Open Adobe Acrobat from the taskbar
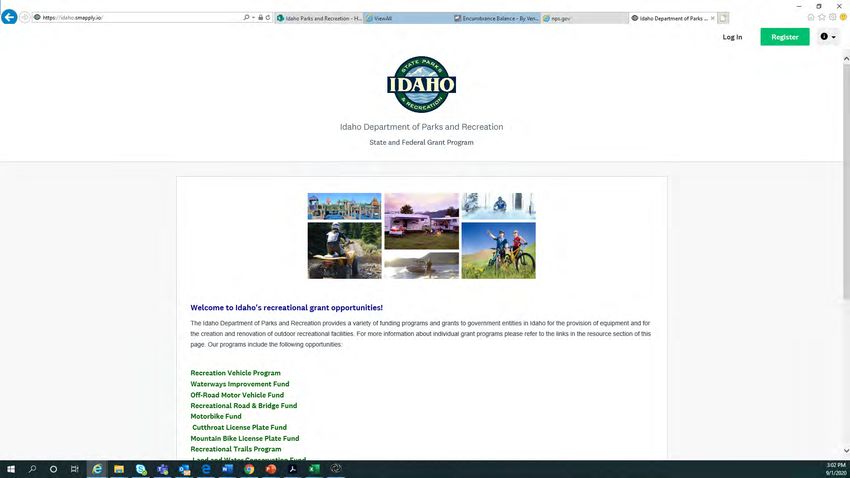This screenshot has height=478, width=850. (x=293, y=469)
